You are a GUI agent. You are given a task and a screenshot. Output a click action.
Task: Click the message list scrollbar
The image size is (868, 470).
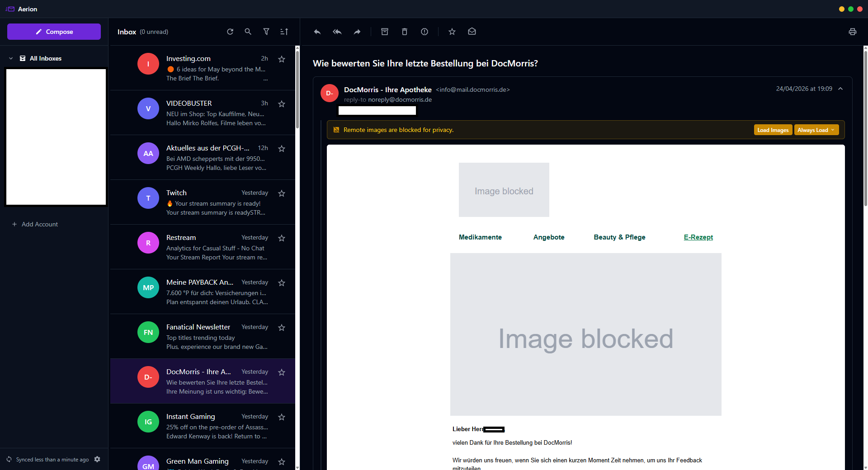tap(297, 90)
